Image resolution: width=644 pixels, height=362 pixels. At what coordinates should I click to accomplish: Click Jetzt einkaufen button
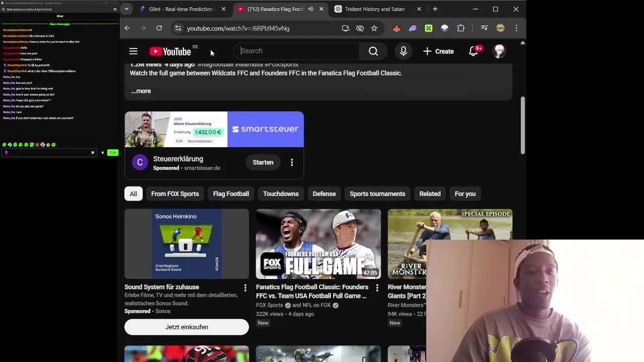[187, 327]
